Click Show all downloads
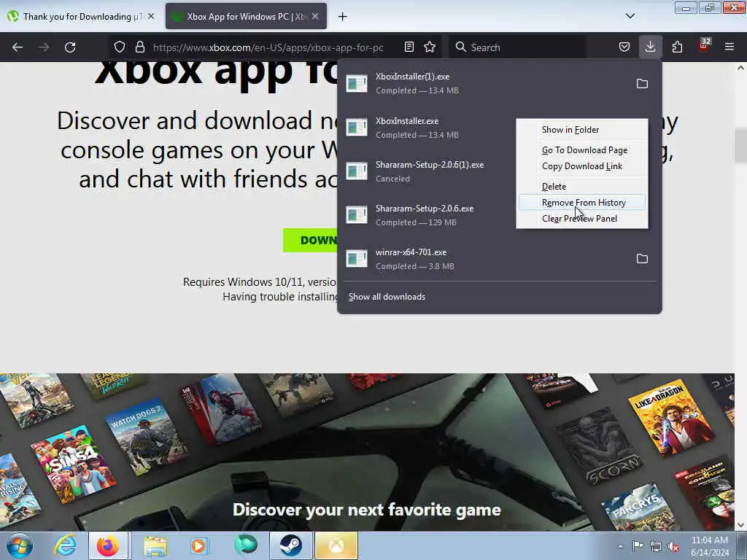747x560 pixels. click(387, 297)
